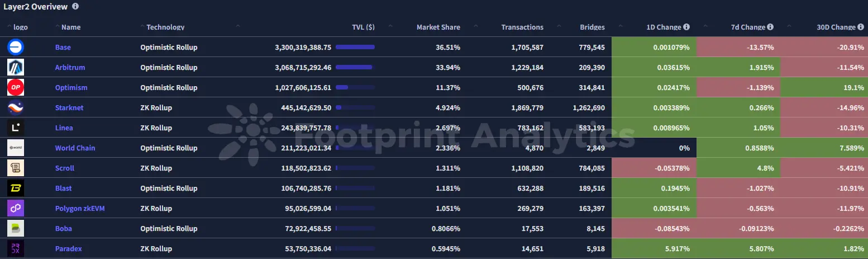
Task: Click the Linea logo icon
Action: pos(15,128)
